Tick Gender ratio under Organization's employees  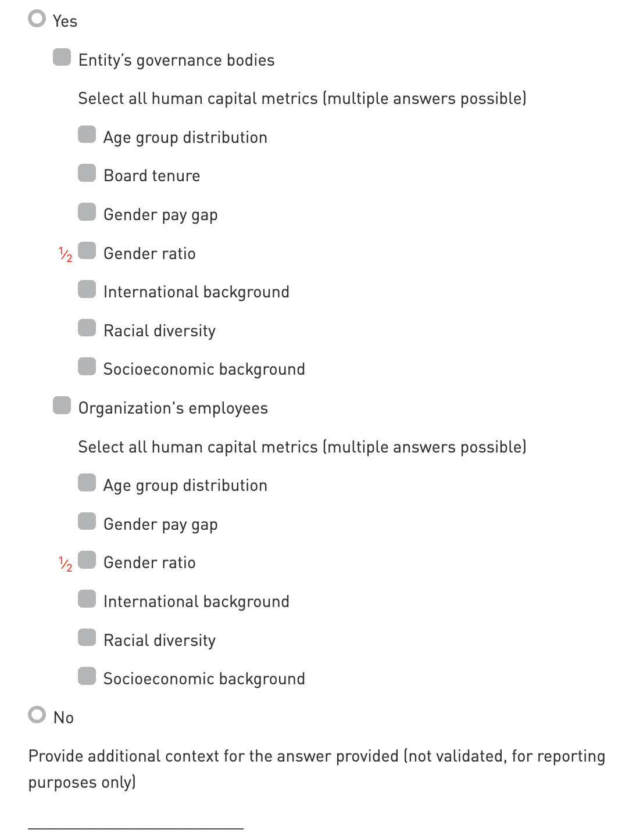tap(87, 560)
